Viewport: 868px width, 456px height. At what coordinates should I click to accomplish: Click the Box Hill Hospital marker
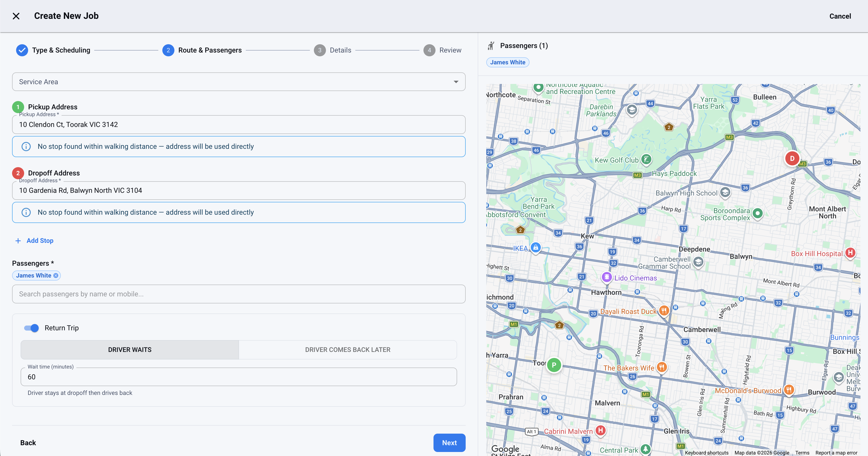click(850, 253)
